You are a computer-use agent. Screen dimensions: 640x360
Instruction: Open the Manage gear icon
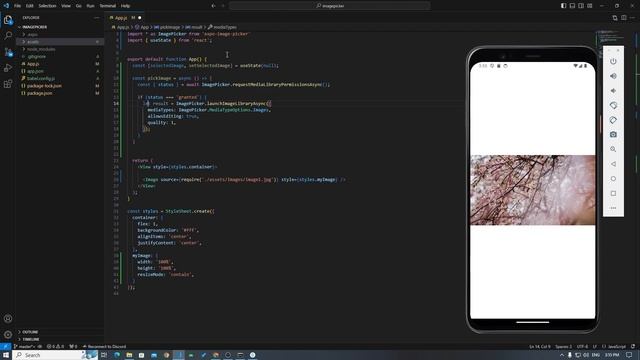click(8, 334)
